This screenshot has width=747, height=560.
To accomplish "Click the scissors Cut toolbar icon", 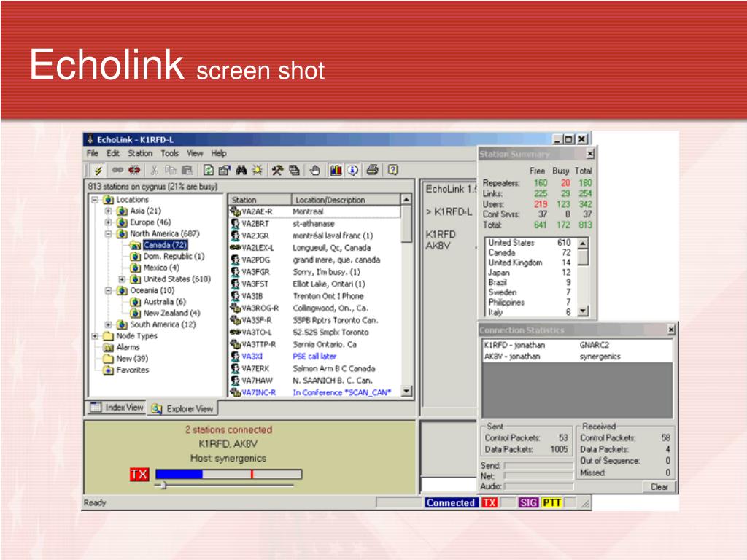I will (155, 170).
